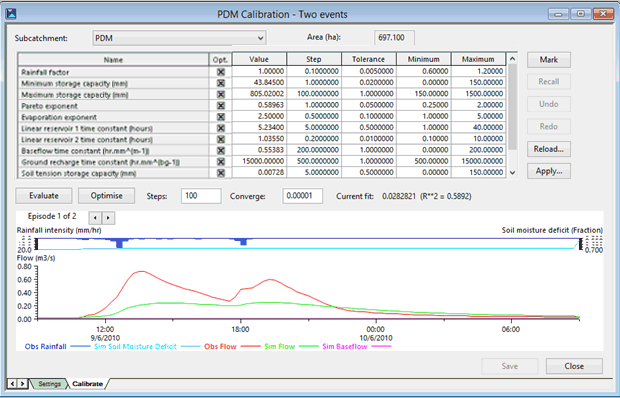
Task: Toggle the Opt. checkbox for Rainfall factor
Action: pyautogui.click(x=221, y=72)
